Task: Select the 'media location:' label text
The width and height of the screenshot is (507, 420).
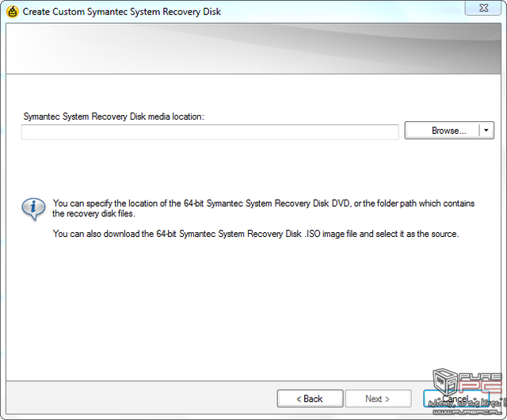Action: [176, 116]
